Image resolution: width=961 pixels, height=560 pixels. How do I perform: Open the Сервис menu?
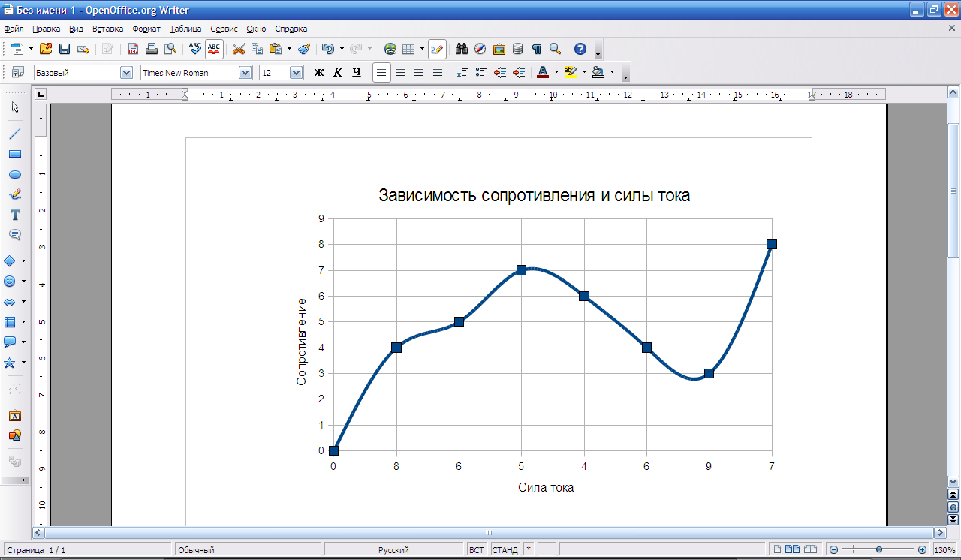(224, 29)
